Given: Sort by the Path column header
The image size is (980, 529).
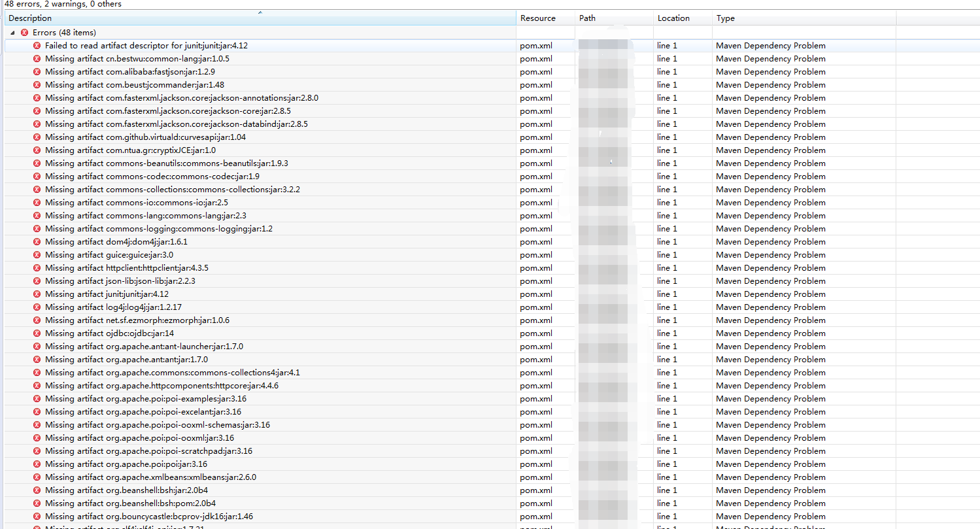Looking at the screenshot, I should [x=615, y=18].
